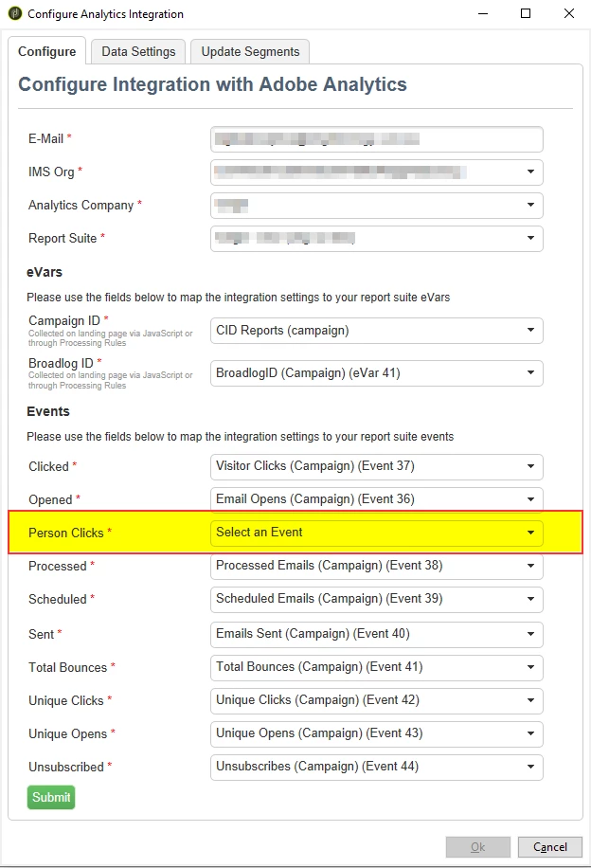
Task: Click the Cancel button
Action: pyautogui.click(x=550, y=847)
